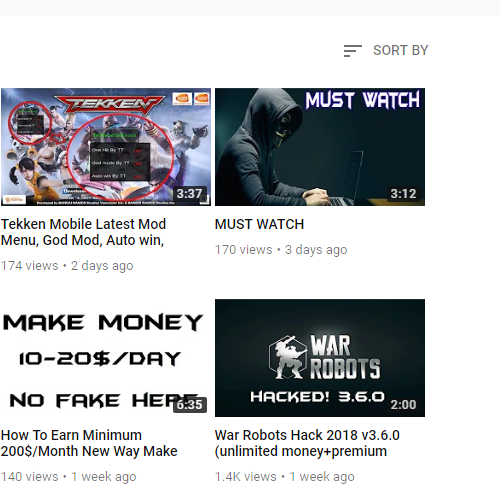
Task: Click title 'Tekken Mobile Latest Mod Menu'
Action: (83, 232)
